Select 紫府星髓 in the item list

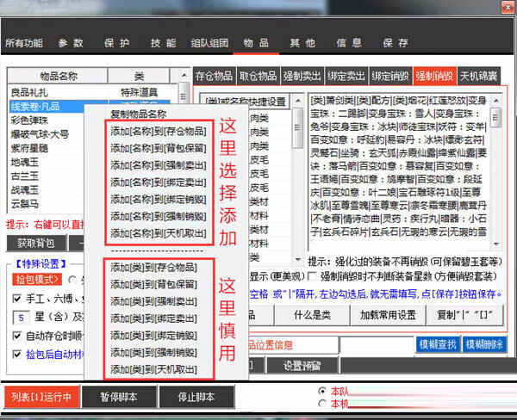click(29, 148)
